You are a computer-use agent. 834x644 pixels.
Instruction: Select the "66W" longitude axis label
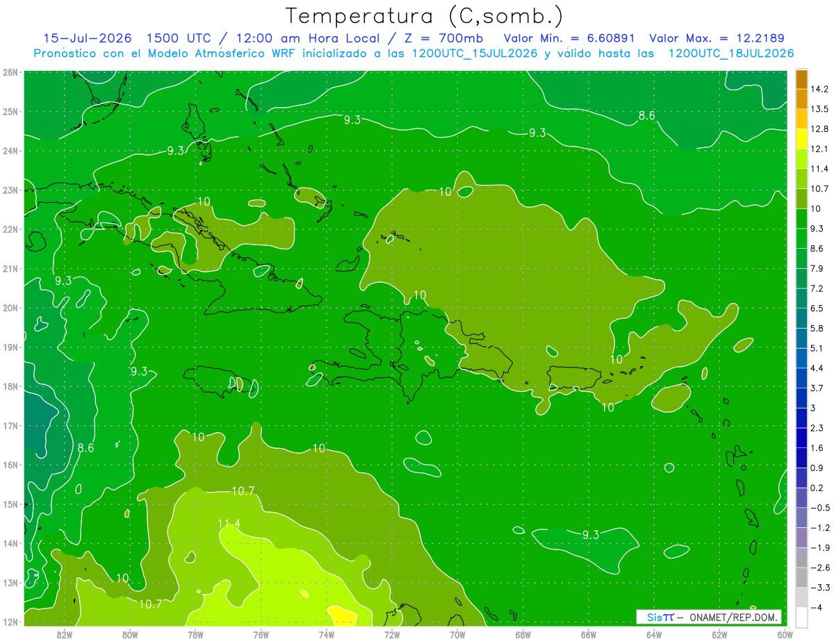click(589, 634)
